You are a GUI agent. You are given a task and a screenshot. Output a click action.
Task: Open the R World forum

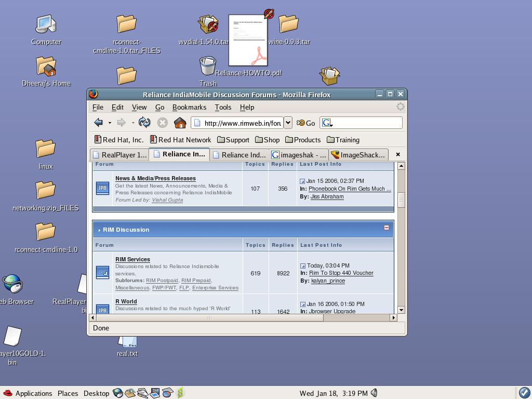tap(126, 301)
